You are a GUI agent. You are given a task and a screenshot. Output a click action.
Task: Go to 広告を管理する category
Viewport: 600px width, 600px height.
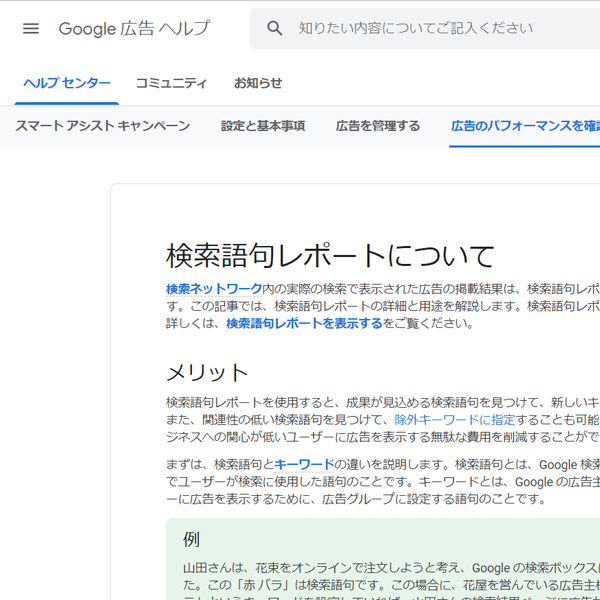click(x=378, y=126)
